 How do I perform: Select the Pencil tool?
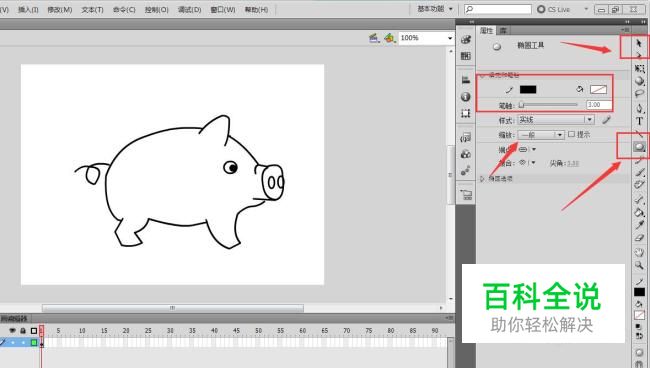(639, 161)
